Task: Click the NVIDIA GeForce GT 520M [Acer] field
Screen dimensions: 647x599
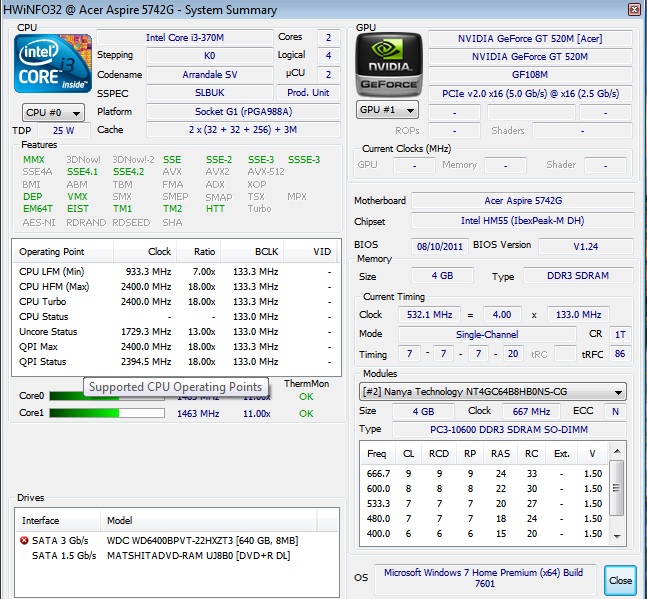Action: tap(530, 38)
